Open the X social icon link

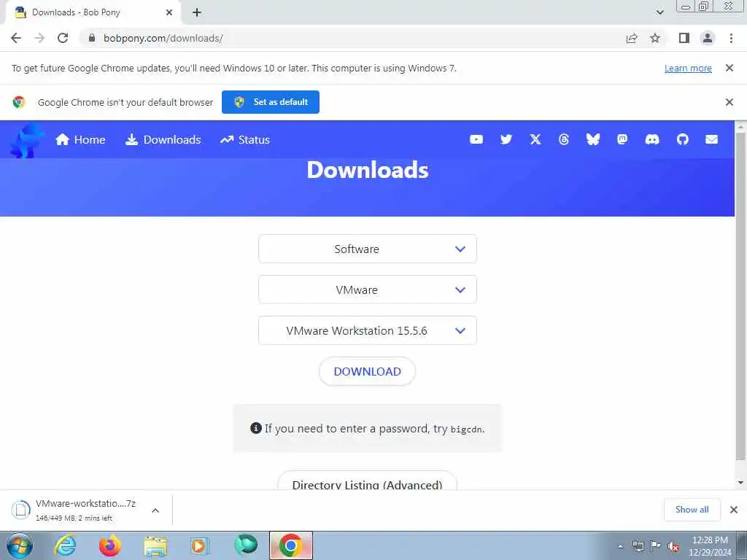point(535,139)
